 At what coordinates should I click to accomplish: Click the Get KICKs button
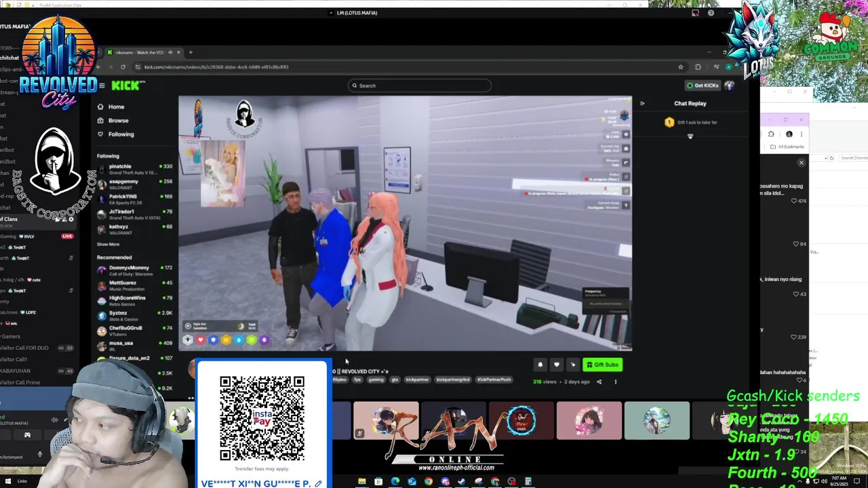click(x=702, y=85)
